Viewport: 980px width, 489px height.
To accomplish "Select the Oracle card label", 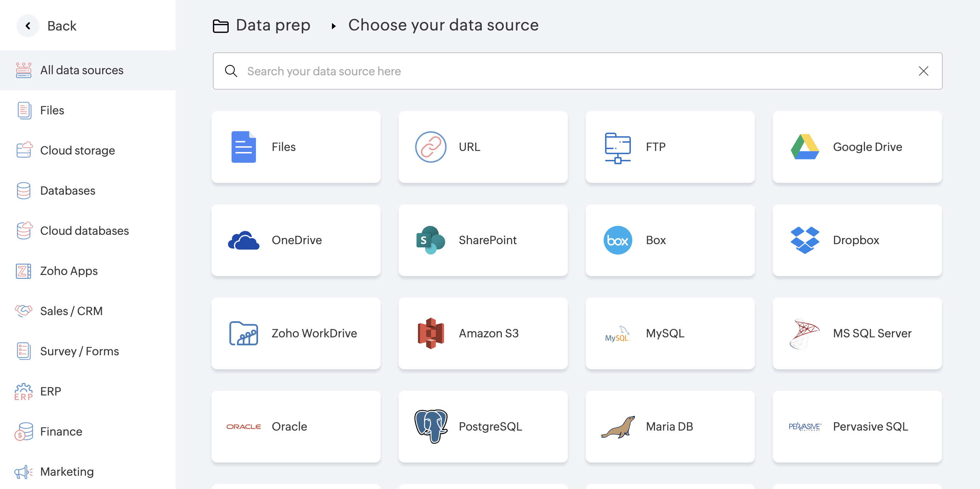I will tap(289, 427).
